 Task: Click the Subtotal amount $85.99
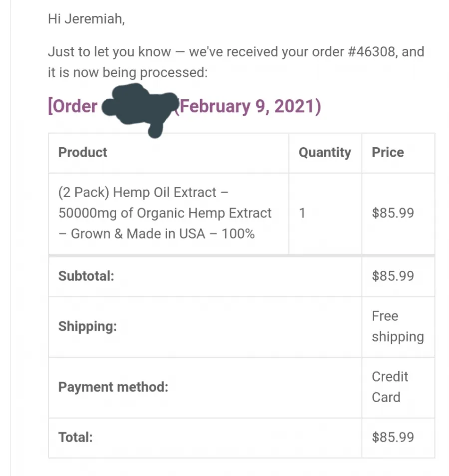pos(393,276)
